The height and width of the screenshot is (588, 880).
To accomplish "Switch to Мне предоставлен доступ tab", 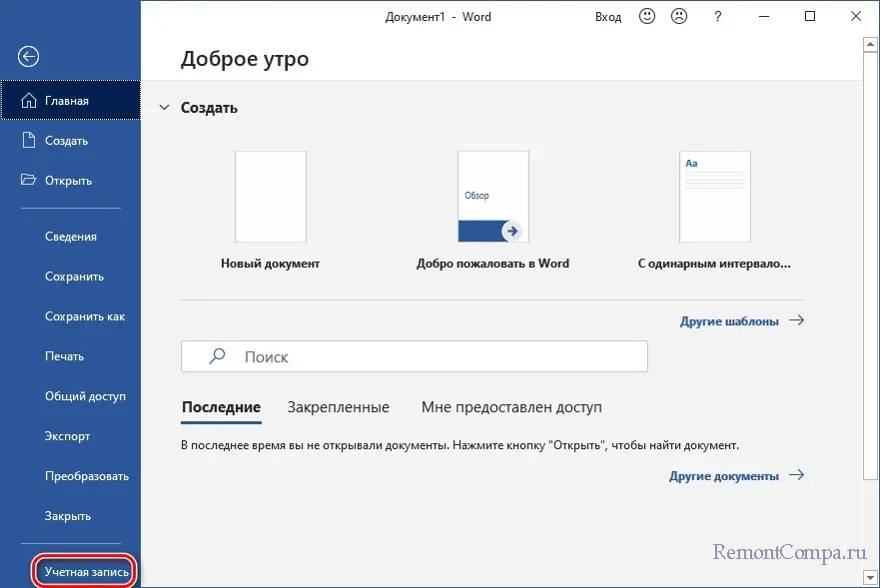I will 511,407.
